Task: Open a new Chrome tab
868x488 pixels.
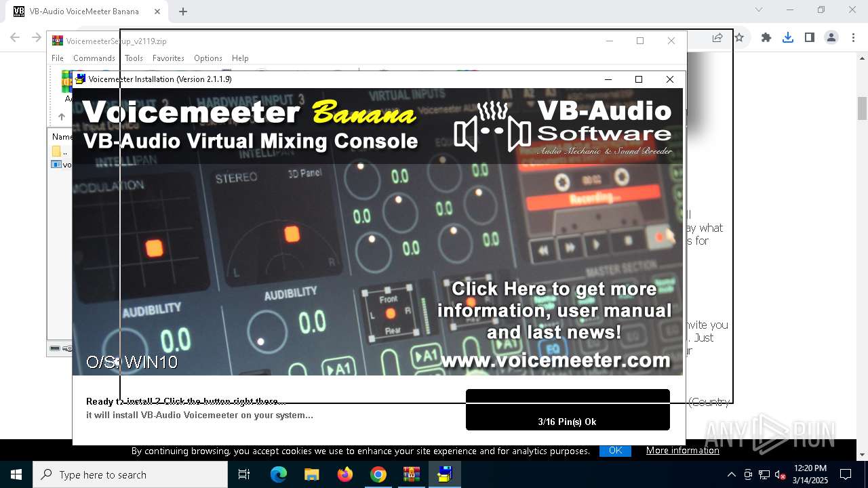Action: [x=183, y=11]
